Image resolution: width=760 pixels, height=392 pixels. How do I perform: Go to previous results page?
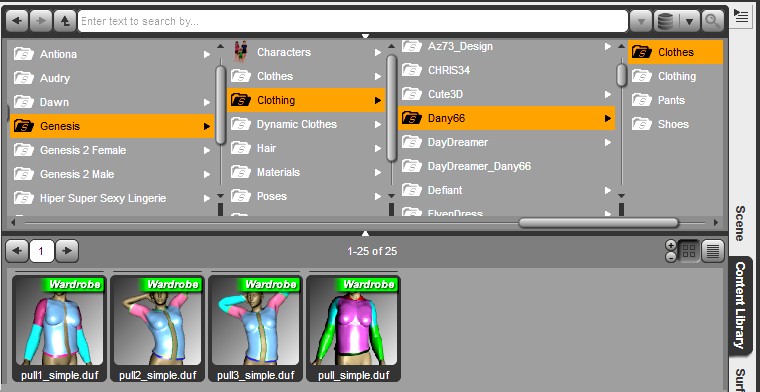17,251
